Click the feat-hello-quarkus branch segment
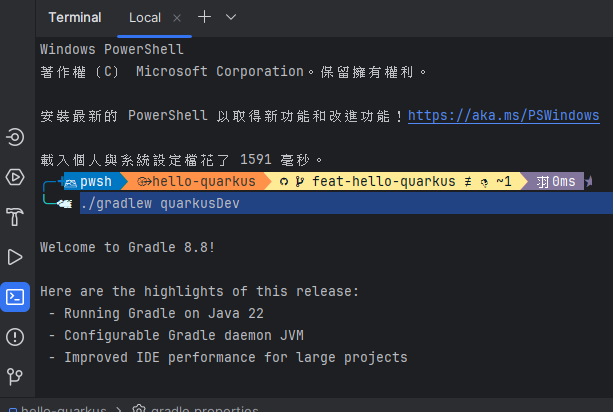This screenshot has width=613, height=412. click(x=395, y=182)
